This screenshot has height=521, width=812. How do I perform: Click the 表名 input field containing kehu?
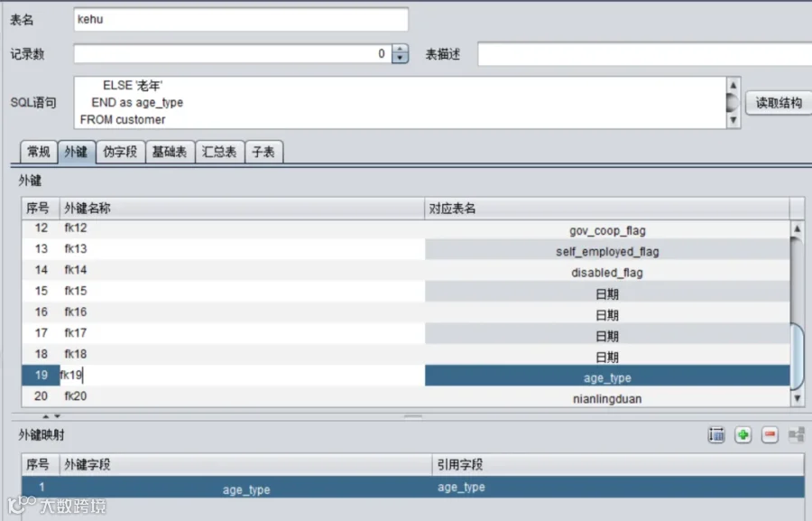tap(241, 19)
